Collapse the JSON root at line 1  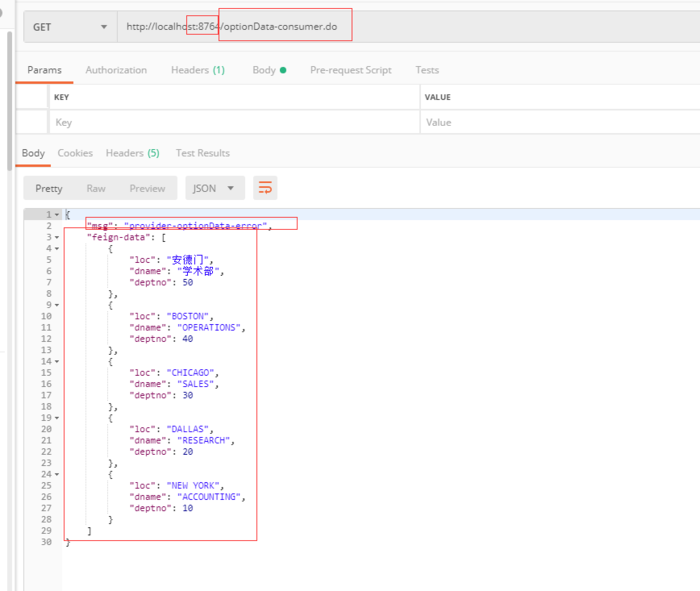[57, 215]
